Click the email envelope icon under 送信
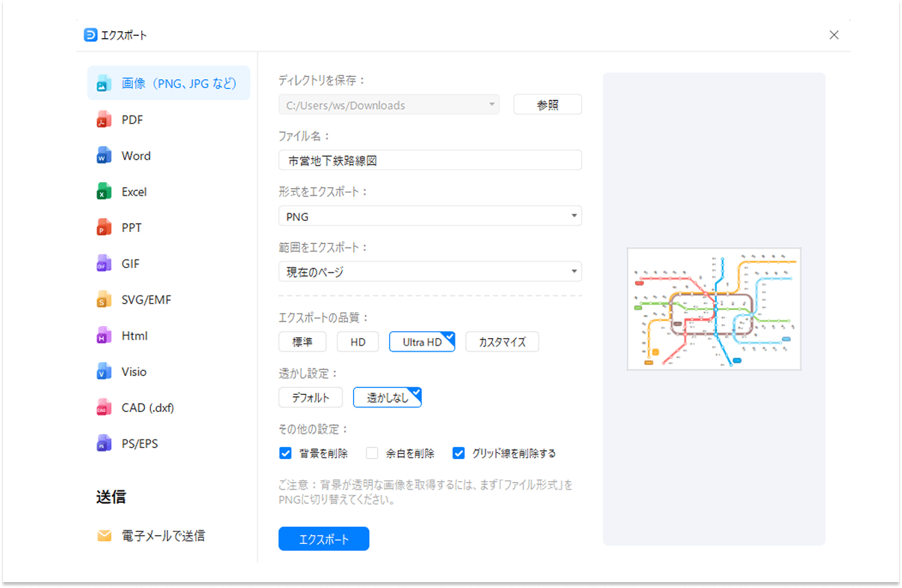This screenshot has height=588, width=902. coord(105,536)
